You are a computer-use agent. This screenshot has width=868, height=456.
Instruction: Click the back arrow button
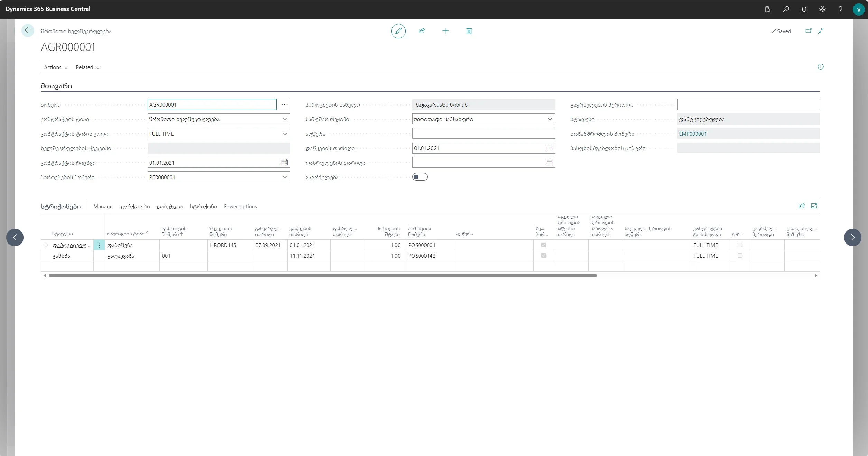(x=28, y=30)
